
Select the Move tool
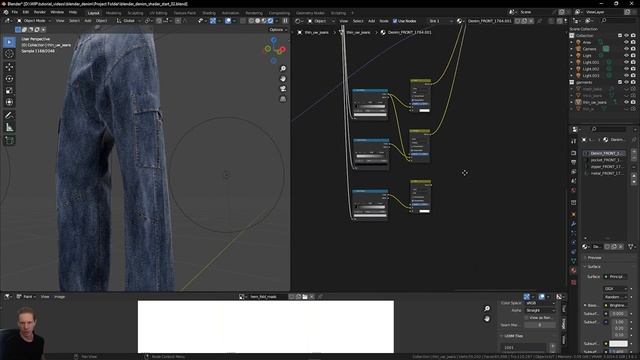click(9, 67)
